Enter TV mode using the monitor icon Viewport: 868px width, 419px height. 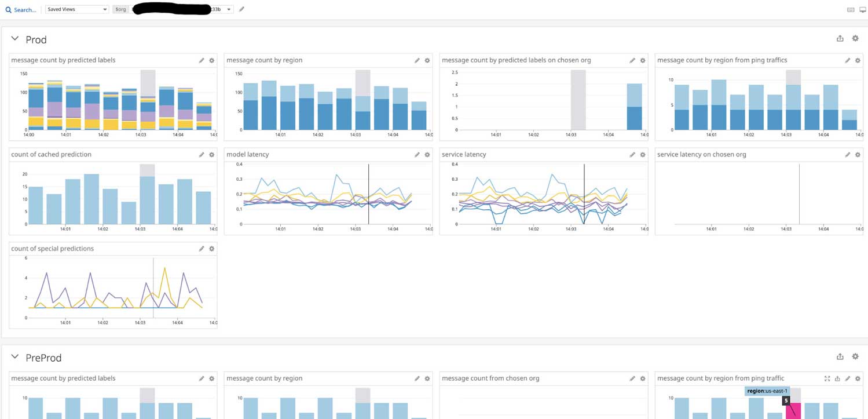pyautogui.click(x=862, y=10)
